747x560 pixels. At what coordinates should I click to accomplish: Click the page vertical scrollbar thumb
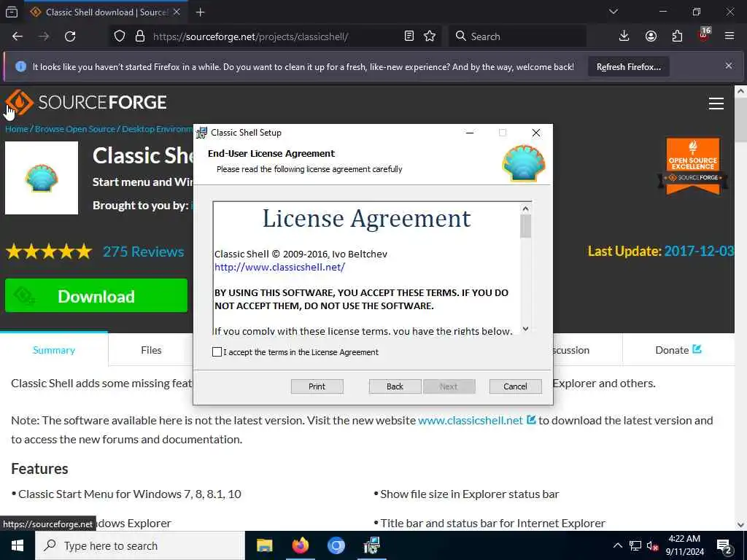(x=741, y=120)
